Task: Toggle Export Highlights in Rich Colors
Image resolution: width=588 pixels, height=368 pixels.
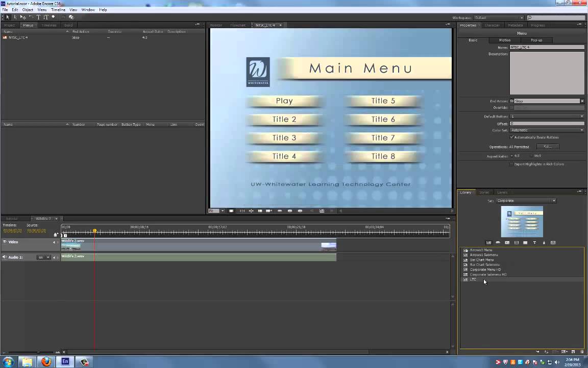Action: click(x=511, y=164)
